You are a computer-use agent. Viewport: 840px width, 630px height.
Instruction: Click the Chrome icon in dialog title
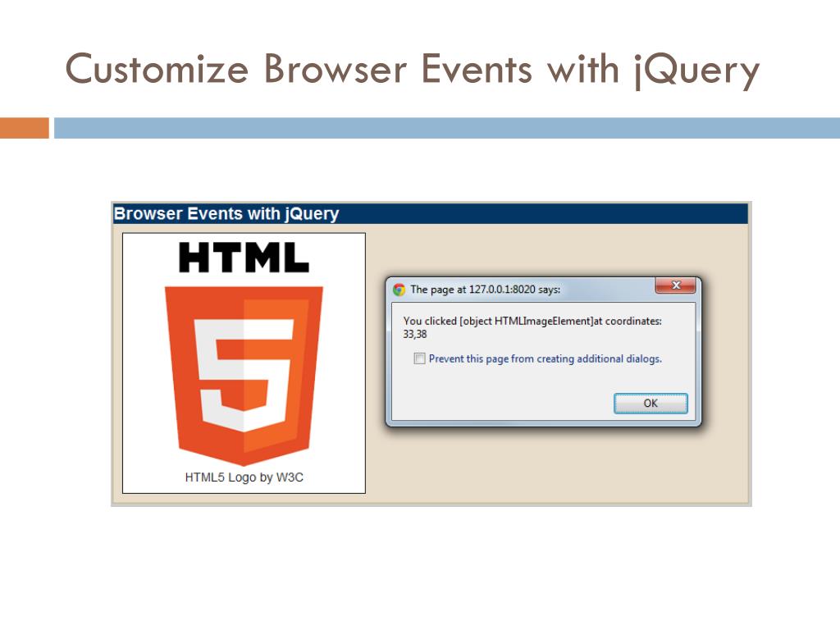pyautogui.click(x=399, y=290)
